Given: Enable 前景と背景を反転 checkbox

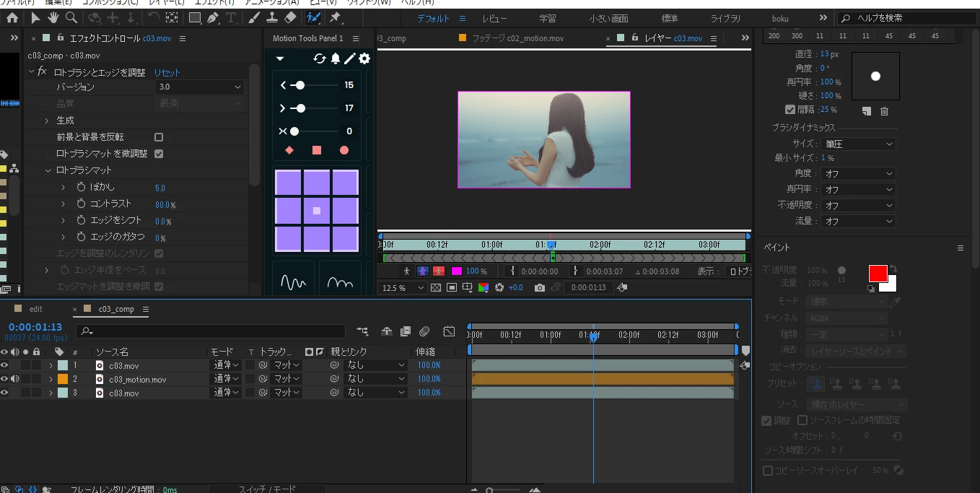Looking at the screenshot, I should [x=159, y=137].
